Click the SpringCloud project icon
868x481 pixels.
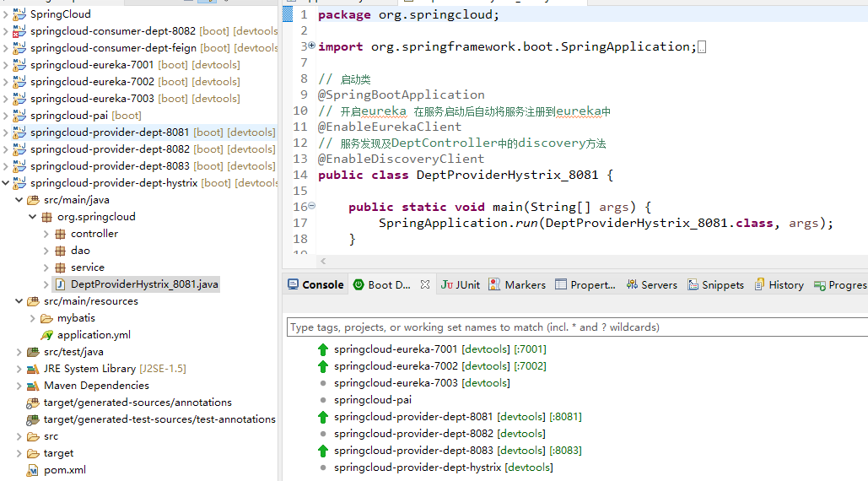click(x=19, y=14)
